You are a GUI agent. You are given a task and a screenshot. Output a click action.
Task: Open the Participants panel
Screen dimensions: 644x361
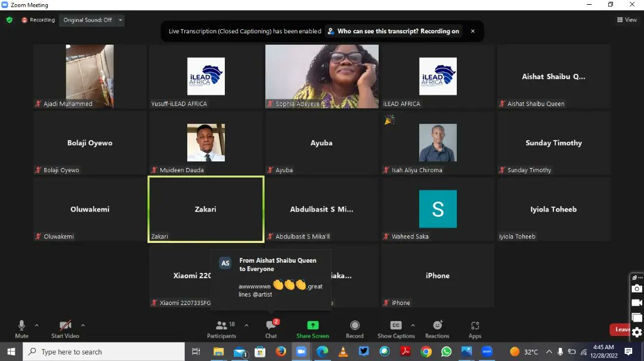click(222, 329)
